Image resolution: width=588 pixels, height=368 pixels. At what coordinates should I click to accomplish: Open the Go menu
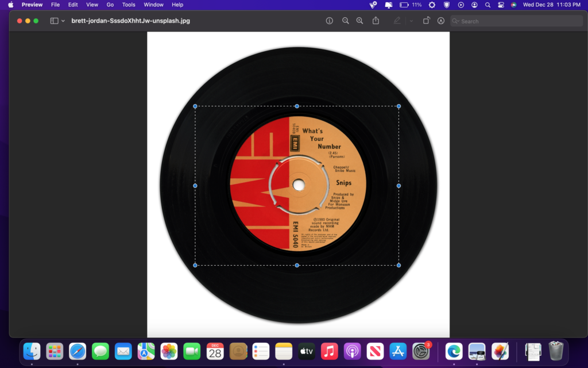click(x=110, y=5)
